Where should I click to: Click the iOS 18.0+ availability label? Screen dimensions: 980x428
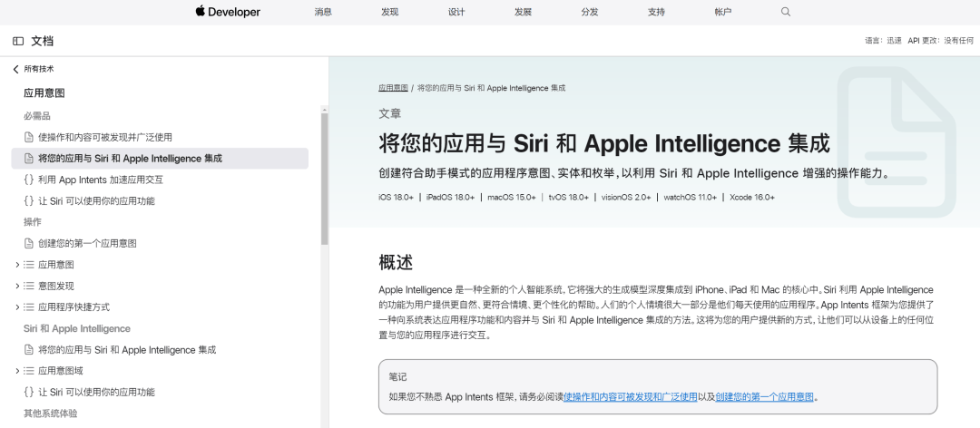(x=397, y=198)
